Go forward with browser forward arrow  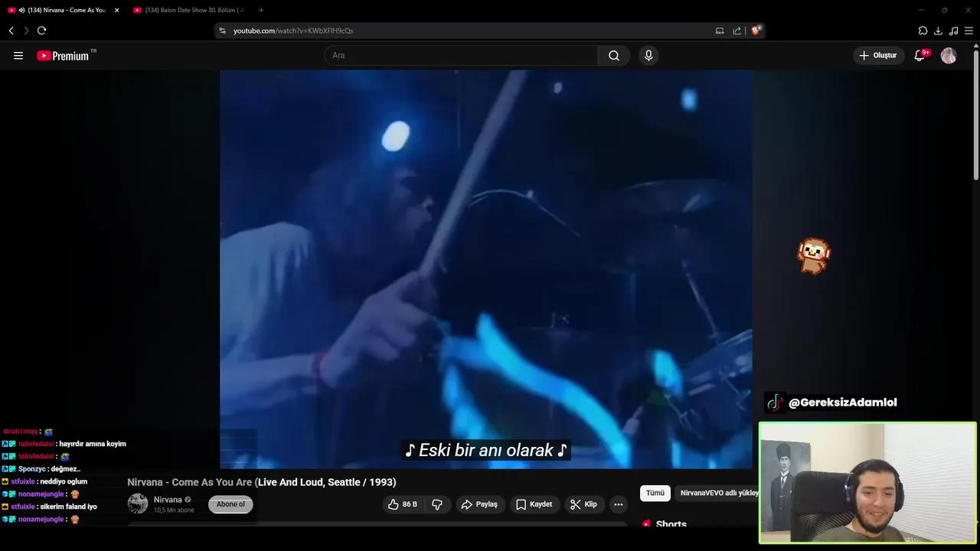click(x=26, y=31)
